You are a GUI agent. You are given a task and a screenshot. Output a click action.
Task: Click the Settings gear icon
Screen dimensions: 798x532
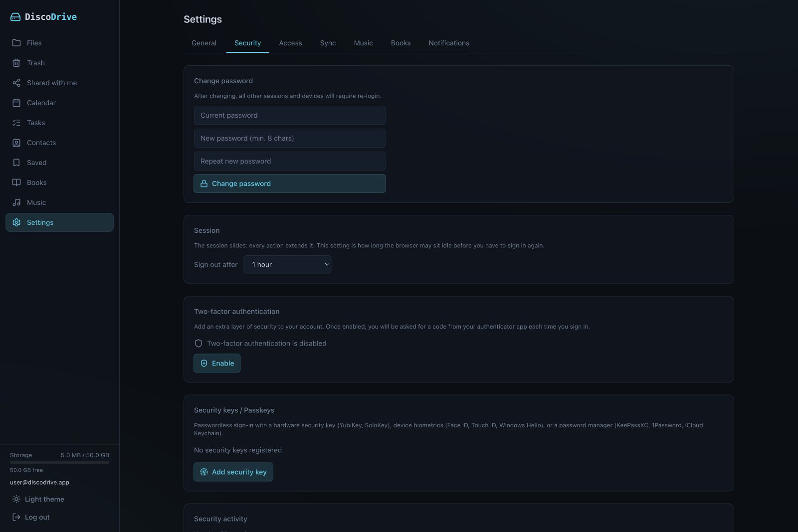click(16, 222)
